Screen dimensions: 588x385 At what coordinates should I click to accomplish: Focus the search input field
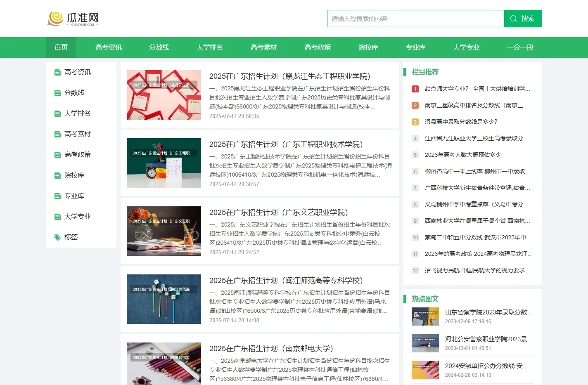pos(416,19)
